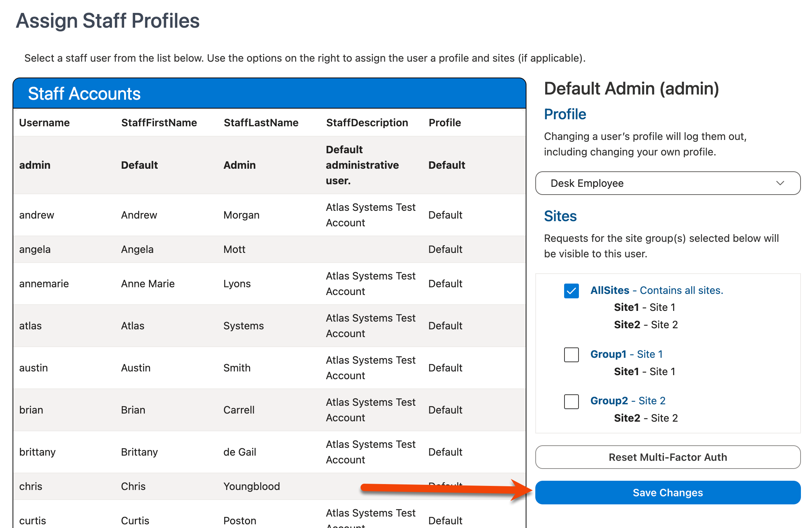Click the Save Changes button
The height and width of the screenshot is (528, 812).
coord(668,493)
